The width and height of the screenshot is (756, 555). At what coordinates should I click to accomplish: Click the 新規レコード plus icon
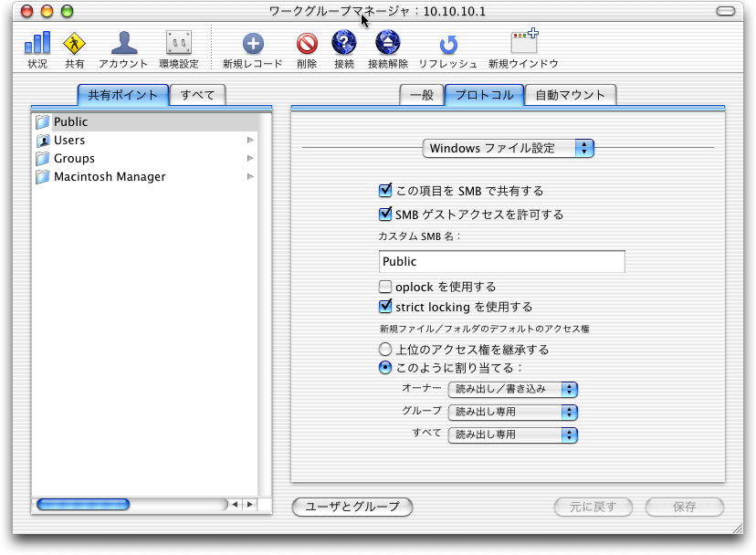point(252,43)
